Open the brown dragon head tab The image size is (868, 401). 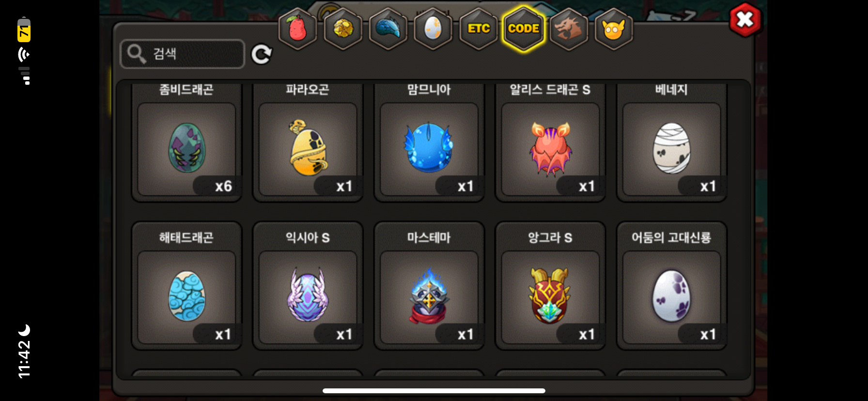pyautogui.click(x=569, y=29)
